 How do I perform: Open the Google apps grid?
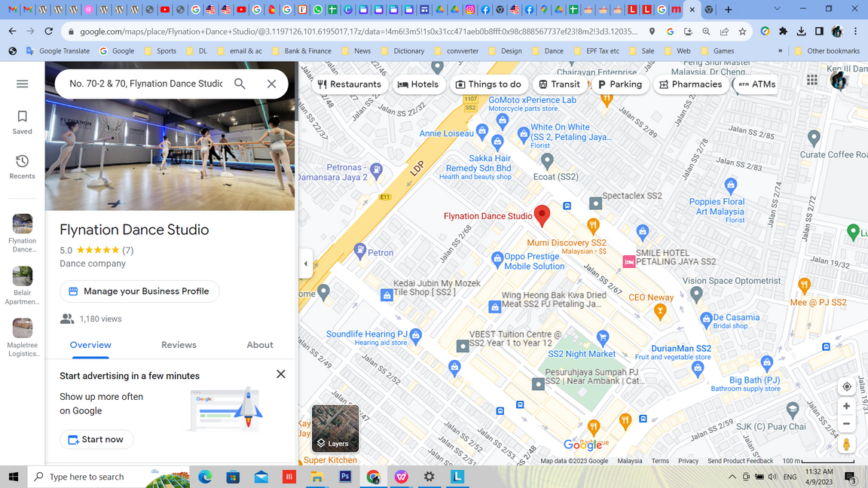811,80
